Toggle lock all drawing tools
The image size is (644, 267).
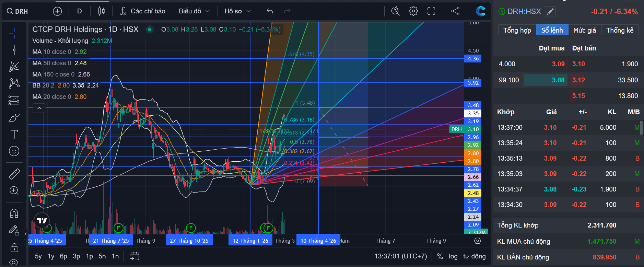click(14, 247)
